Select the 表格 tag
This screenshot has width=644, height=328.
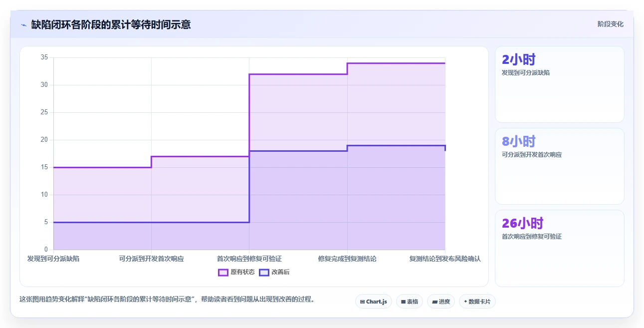[410, 302]
